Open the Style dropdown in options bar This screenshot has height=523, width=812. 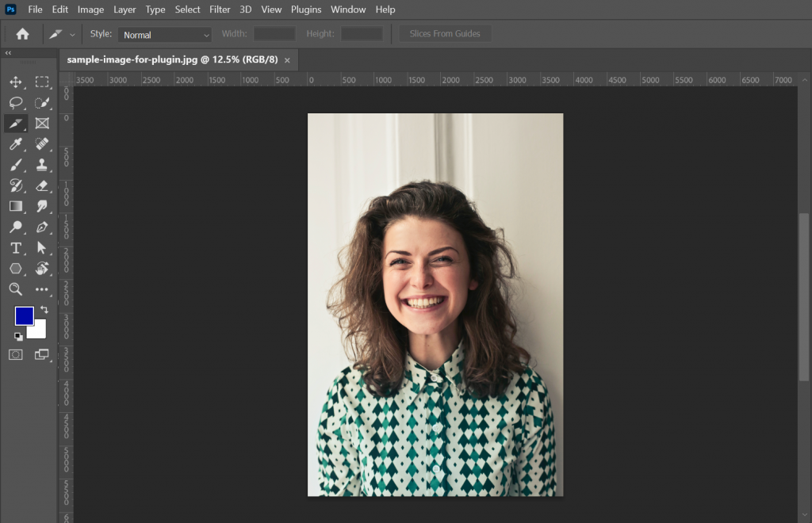point(164,34)
